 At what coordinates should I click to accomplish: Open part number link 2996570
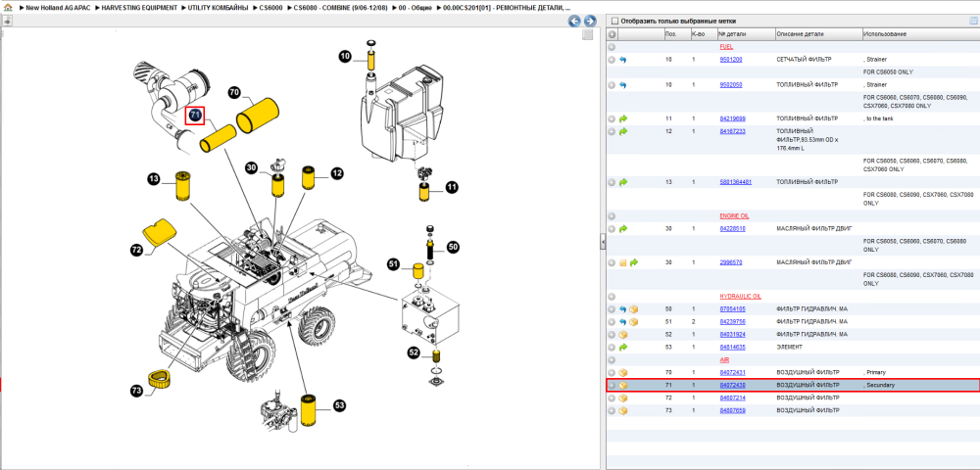pos(731,262)
